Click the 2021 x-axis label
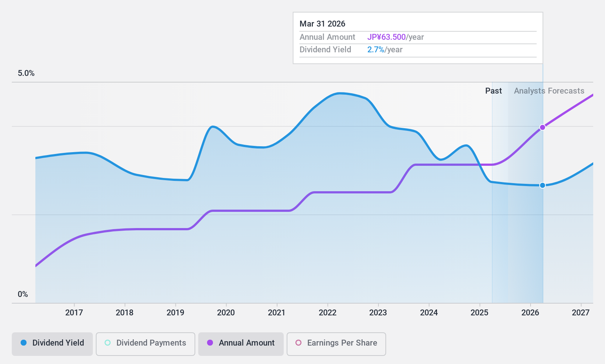The height and width of the screenshot is (364, 605). [x=277, y=313]
